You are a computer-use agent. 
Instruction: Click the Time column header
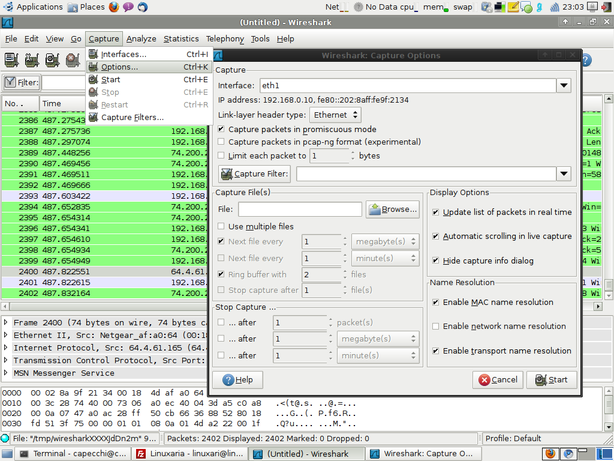pos(62,103)
